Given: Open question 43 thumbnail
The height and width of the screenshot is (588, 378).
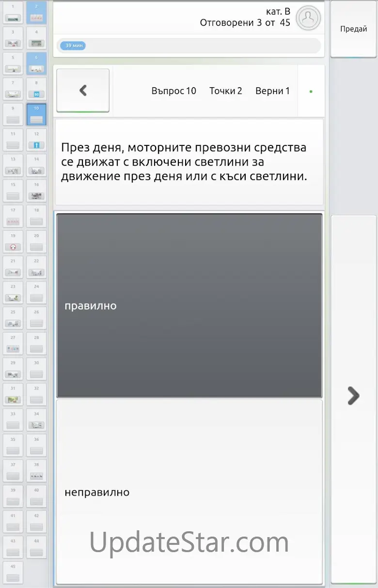Looking at the screenshot, I should coord(13,547).
